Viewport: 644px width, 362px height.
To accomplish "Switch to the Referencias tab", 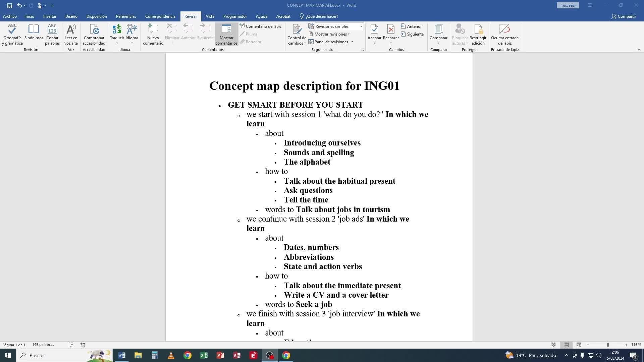I will click(x=126, y=16).
